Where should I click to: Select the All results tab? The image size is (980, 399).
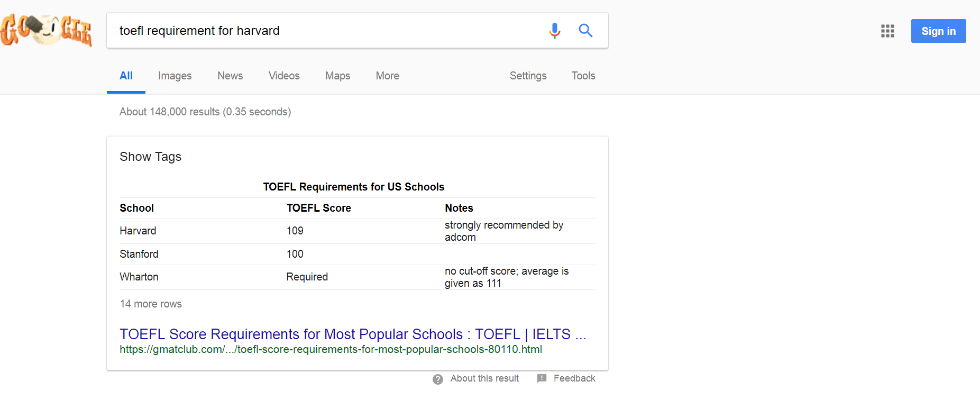126,76
